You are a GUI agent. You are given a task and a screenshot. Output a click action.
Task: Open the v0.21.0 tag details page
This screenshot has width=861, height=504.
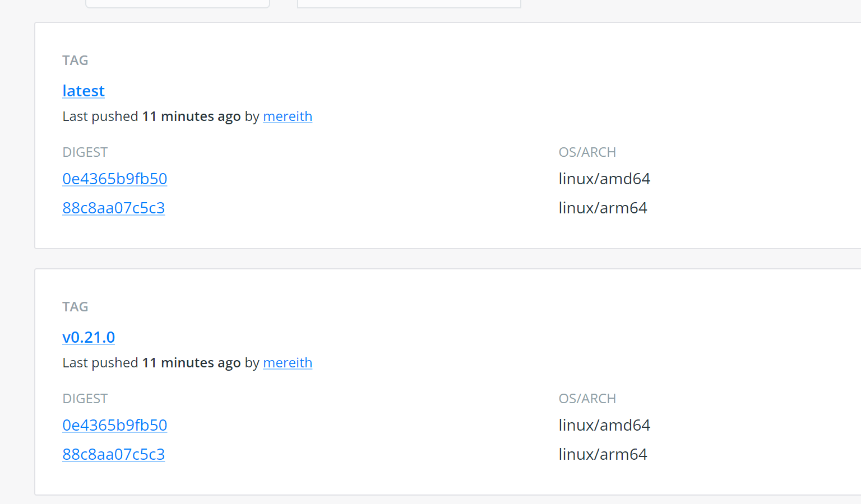tap(89, 337)
